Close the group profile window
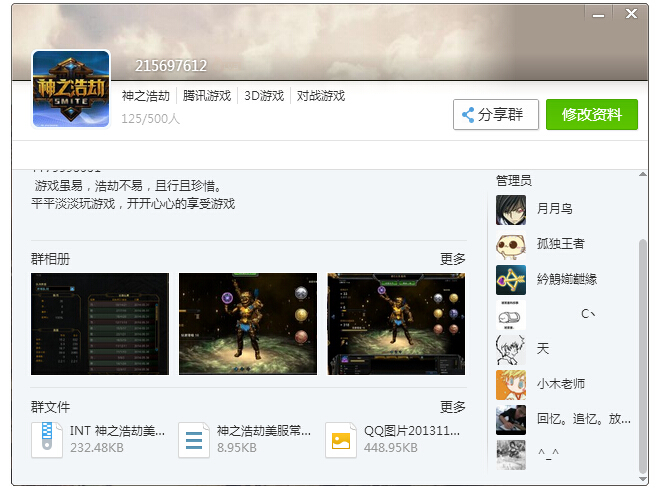This screenshot has height=490, width=661. point(631,14)
